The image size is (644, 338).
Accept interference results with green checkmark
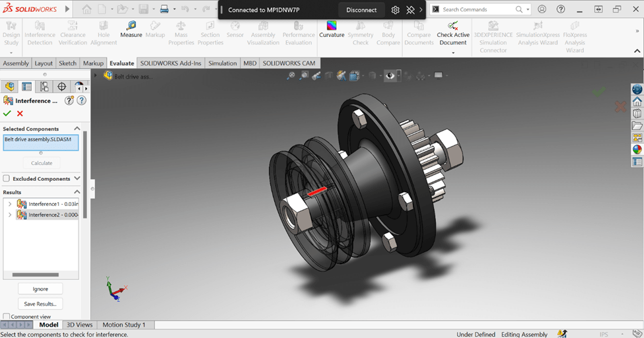pos(7,114)
